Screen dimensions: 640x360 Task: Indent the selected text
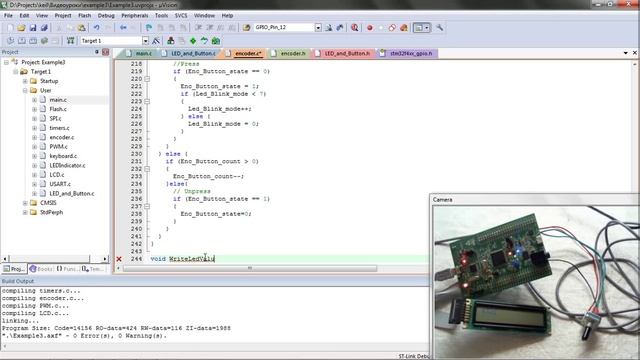pos(198,28)
